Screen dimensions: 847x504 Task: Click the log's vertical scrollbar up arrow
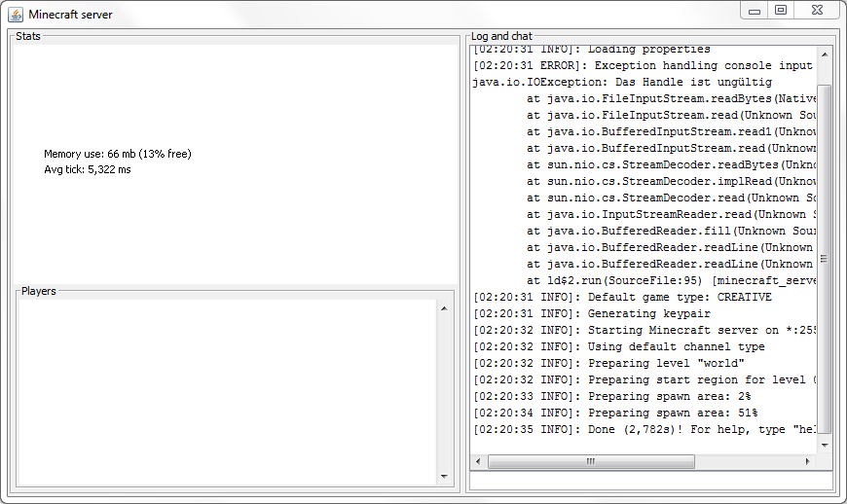pyautogui.click(x=825, y=54)
